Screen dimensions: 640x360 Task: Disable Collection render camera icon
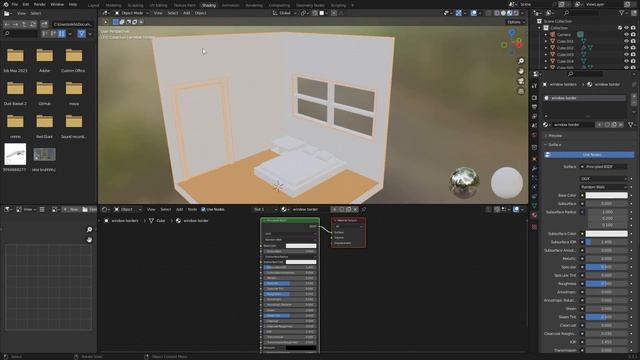point(633,28)
